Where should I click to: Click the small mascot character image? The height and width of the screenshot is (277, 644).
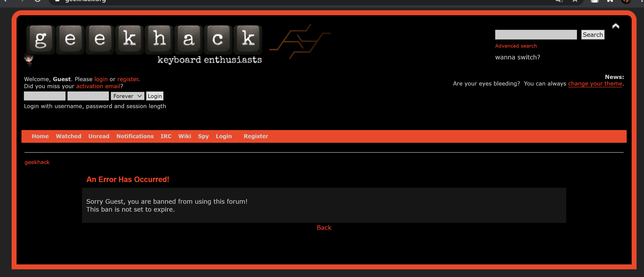[29, 61]
